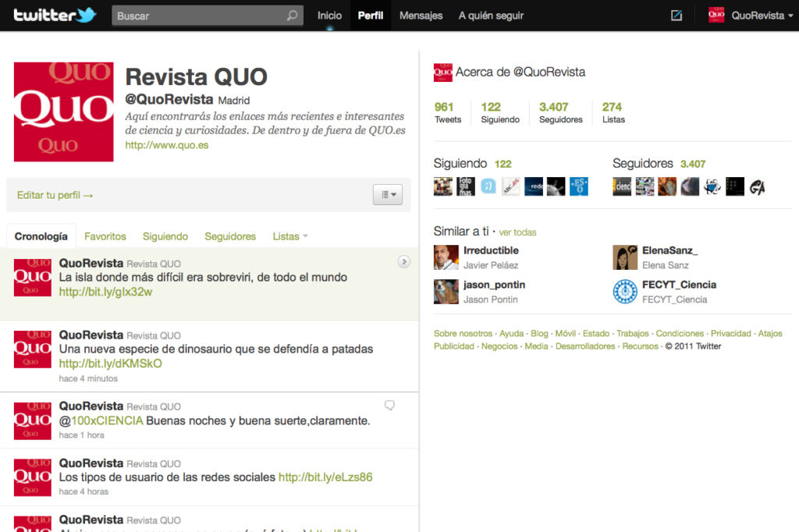This screenshot has width=799, height=532.
Task: Click first avatar under Seguidores
Action: (x=622, y=186)
